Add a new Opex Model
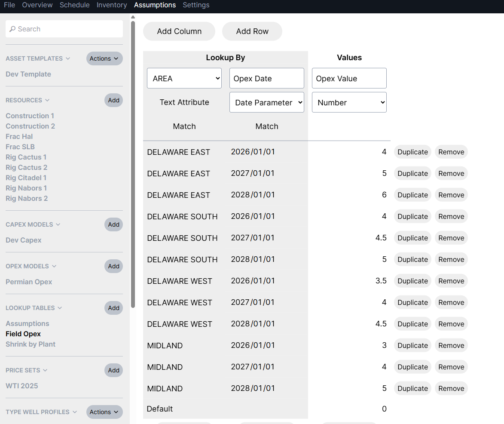 click(x=113, y=266)
